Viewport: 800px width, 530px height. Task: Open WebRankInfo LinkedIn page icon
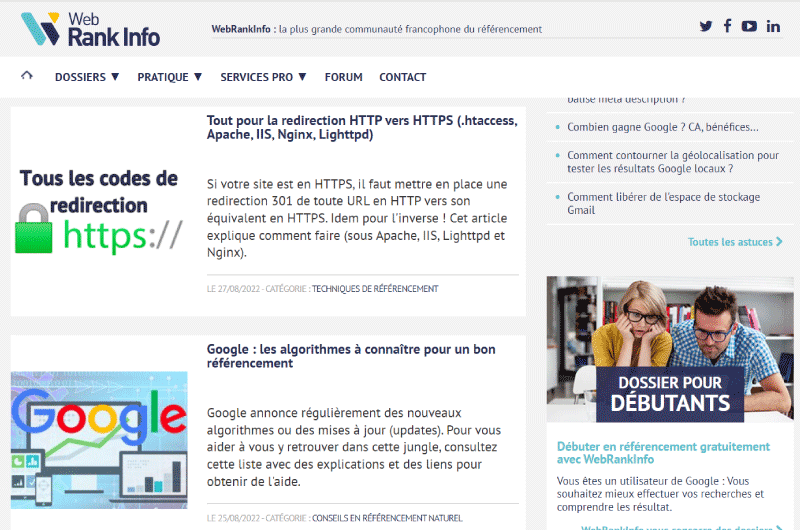point(773,26)
